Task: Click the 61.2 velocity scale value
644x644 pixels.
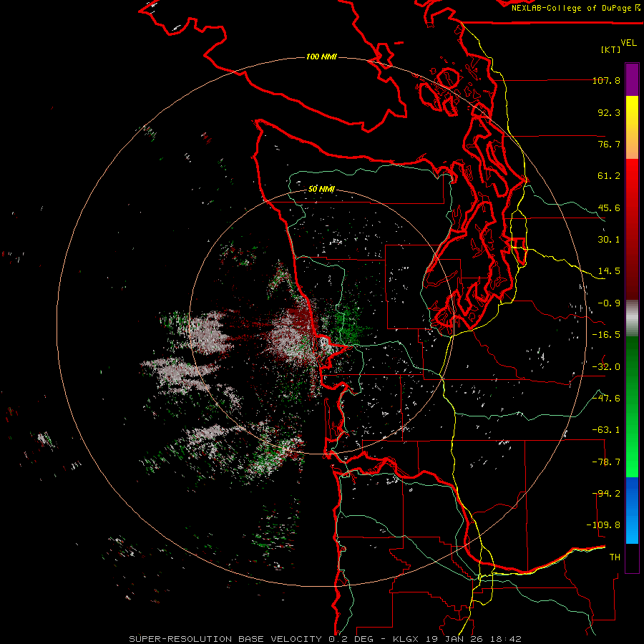Action: [609, 176]
